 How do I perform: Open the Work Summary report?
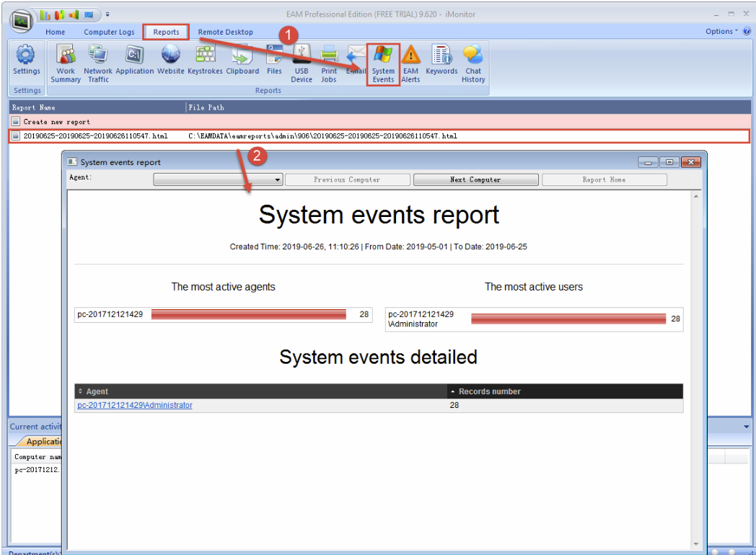pos(66,63)
